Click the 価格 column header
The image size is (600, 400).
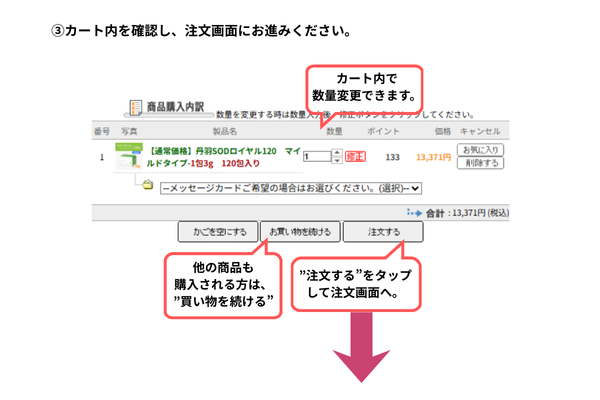point(442,131)
